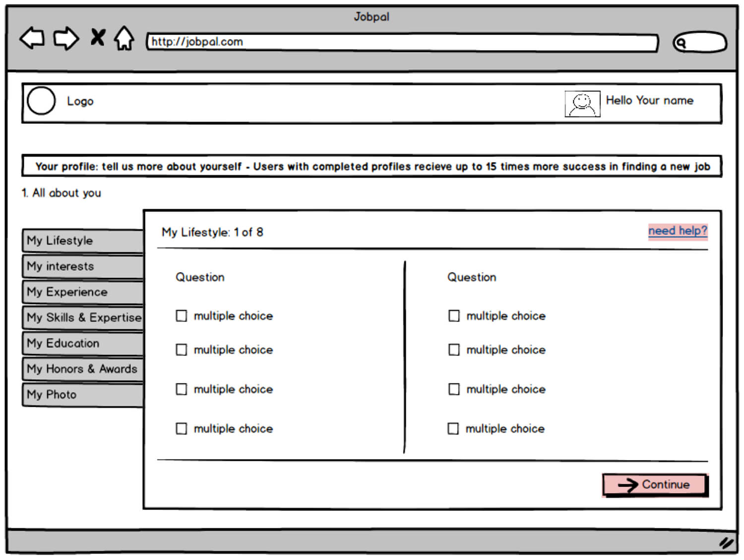Check the second multiple choice under right Question

pos(454,350)
